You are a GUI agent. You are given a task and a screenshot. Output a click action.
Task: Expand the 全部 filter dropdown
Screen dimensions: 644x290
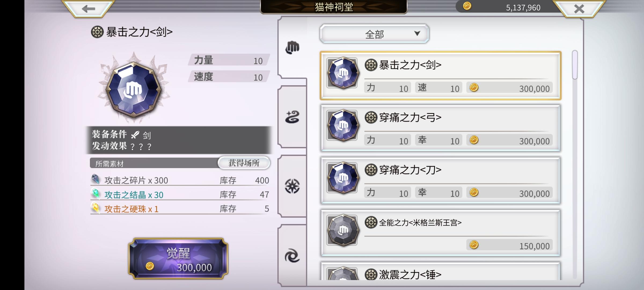point(374,34)
